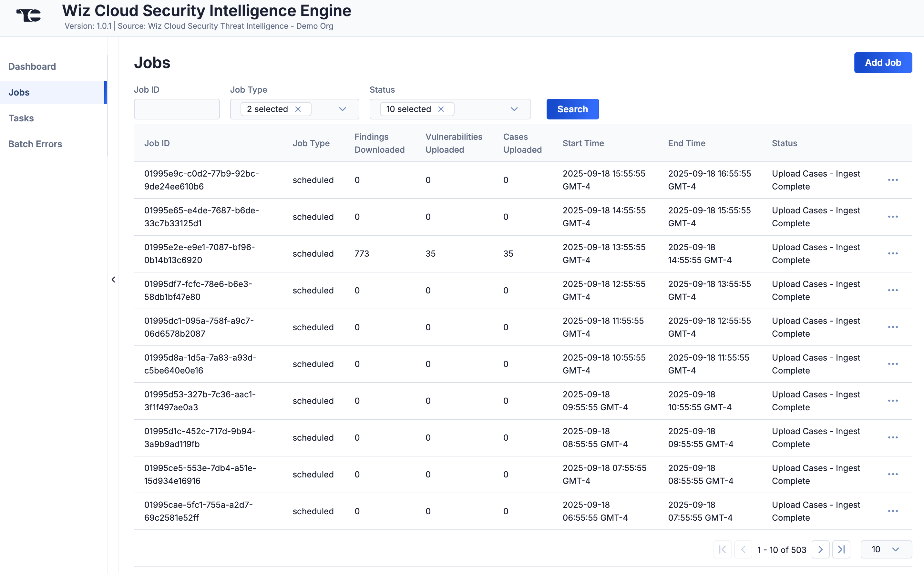Go to the Dashboard view
The width and height of the screenshot is (924, 573).
pos(32,66)
